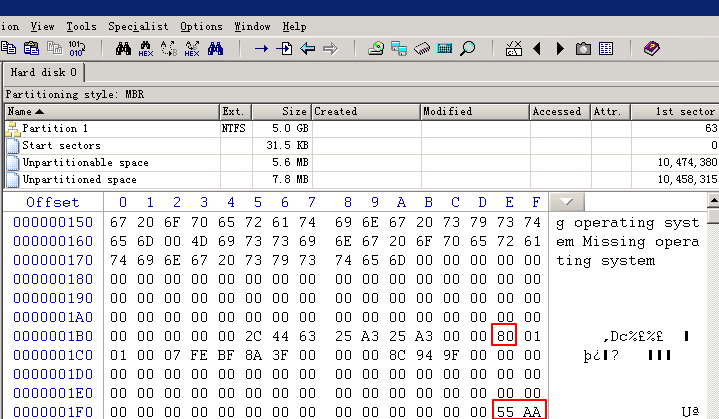Open Replace Hex Values icon
Screen dimensions: 719x419
coord(192,48)
